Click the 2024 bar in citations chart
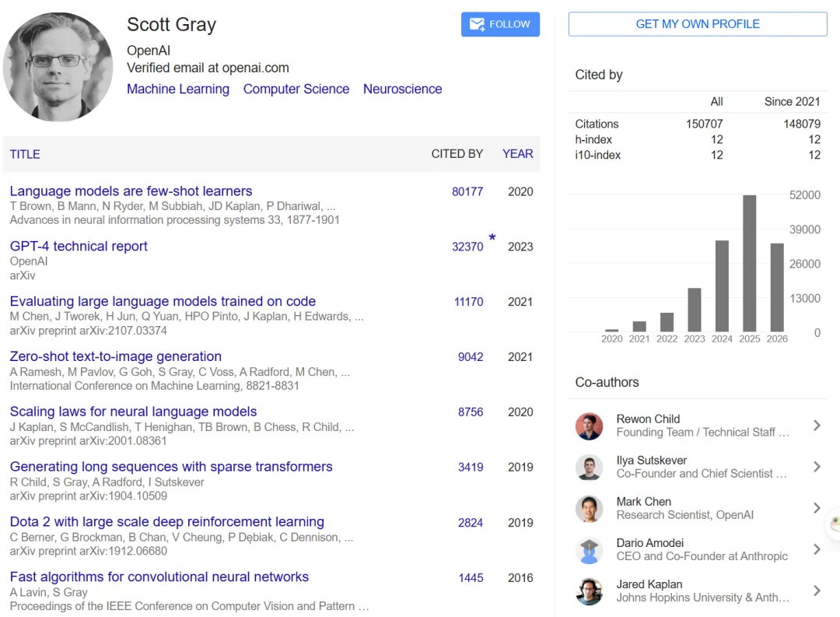 722,286
